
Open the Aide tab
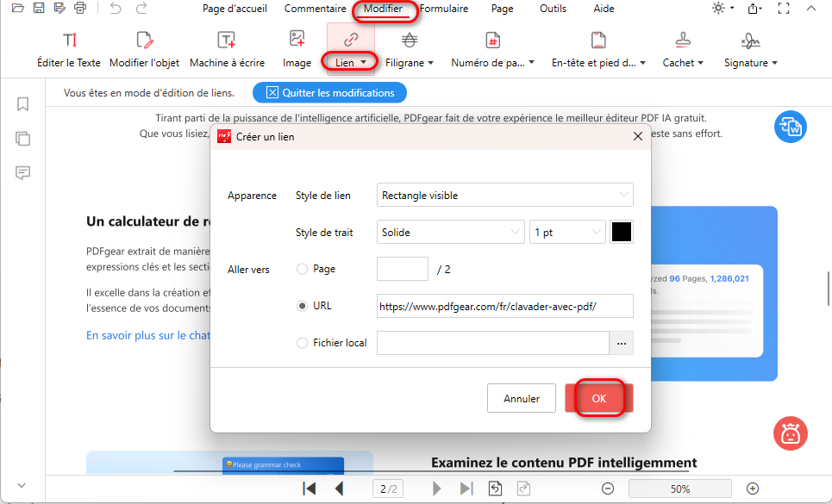(604, 9)
